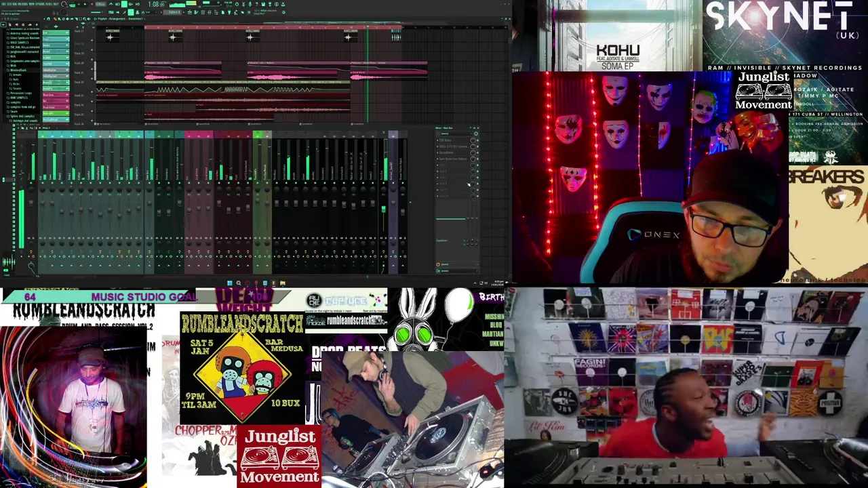Open the Windows taskbar Search icon
This screenshot has width=868, height=488.
[238, 283]
